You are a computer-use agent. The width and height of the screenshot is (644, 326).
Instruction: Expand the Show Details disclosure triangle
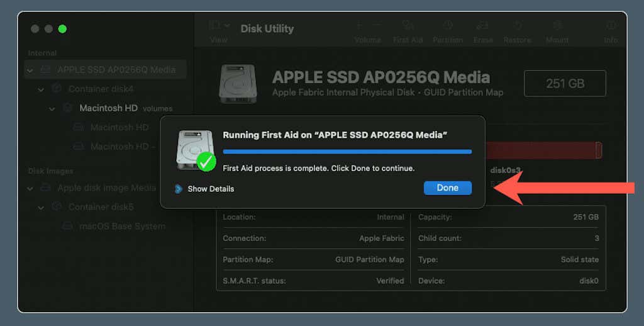[x=178, y=189]
